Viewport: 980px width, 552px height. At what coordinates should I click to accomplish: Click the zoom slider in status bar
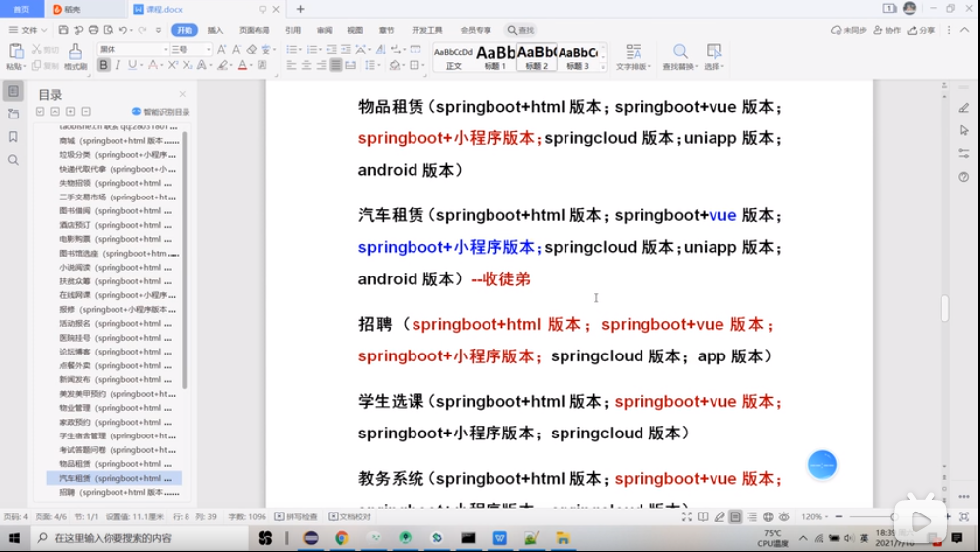[894, 516]
